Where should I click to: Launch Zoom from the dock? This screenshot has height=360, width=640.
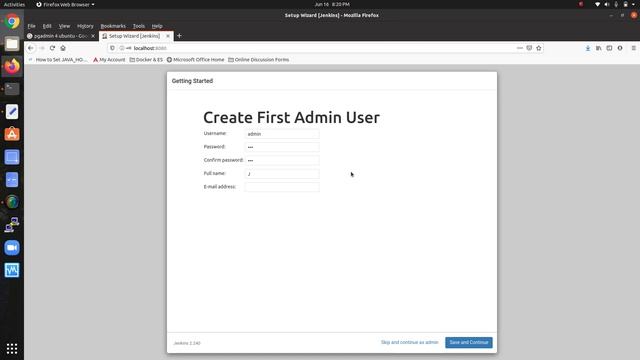[12, 247]
